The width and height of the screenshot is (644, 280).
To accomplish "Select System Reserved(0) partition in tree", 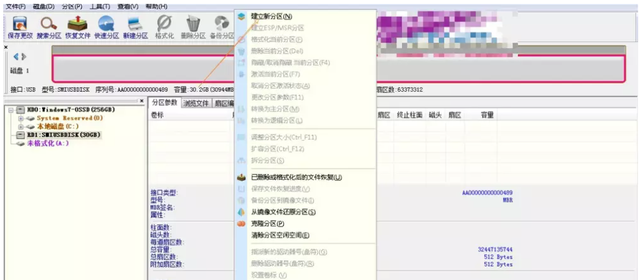I will pos(70,118).
